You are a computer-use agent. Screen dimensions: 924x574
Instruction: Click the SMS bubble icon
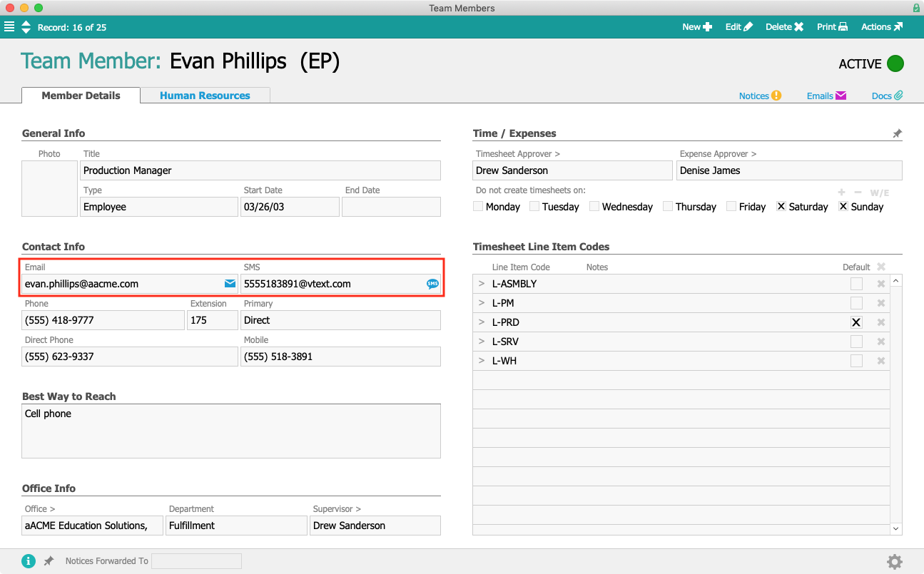coord(432,284)
